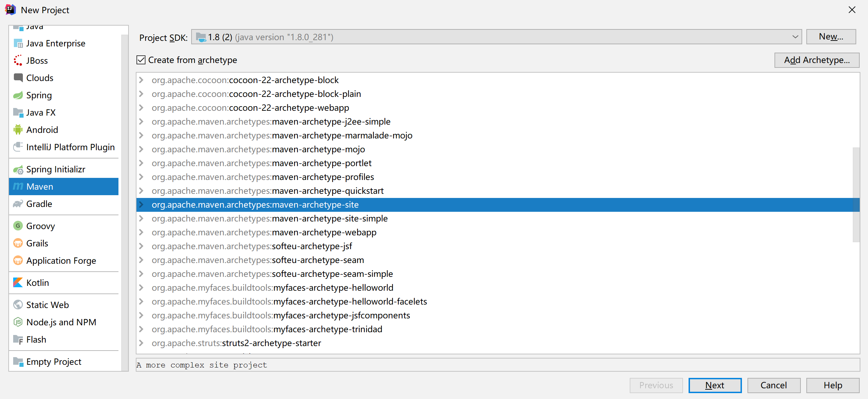Viewport: 868px width, 399px height.
Task: Click the SDK folder icon in combo box
Action: (201, 37)
